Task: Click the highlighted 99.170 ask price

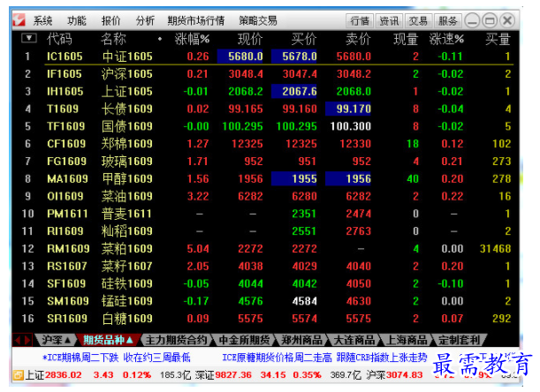Action: (x=348, y=109)
